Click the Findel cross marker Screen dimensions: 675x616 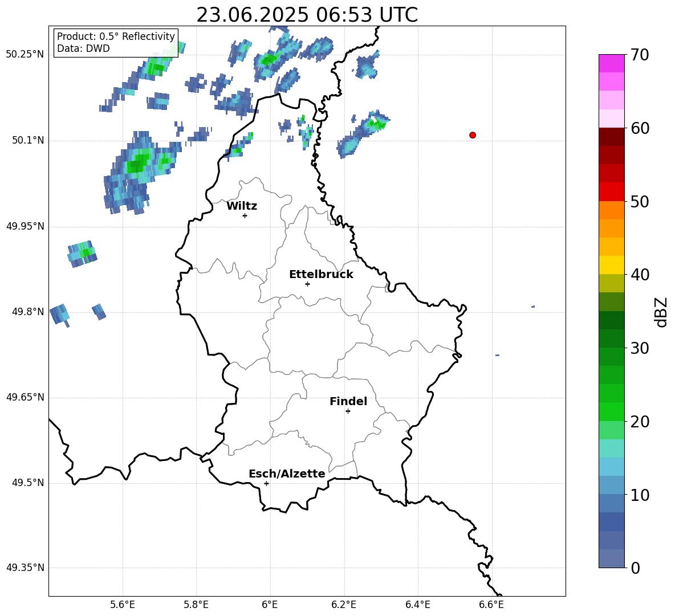(x=348, y=411)
